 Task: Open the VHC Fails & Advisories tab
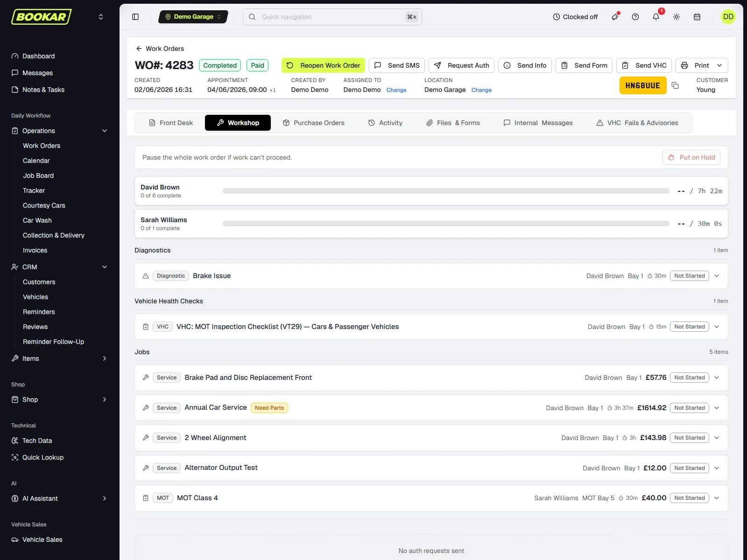pyautogui.click(x=637, y=123)
